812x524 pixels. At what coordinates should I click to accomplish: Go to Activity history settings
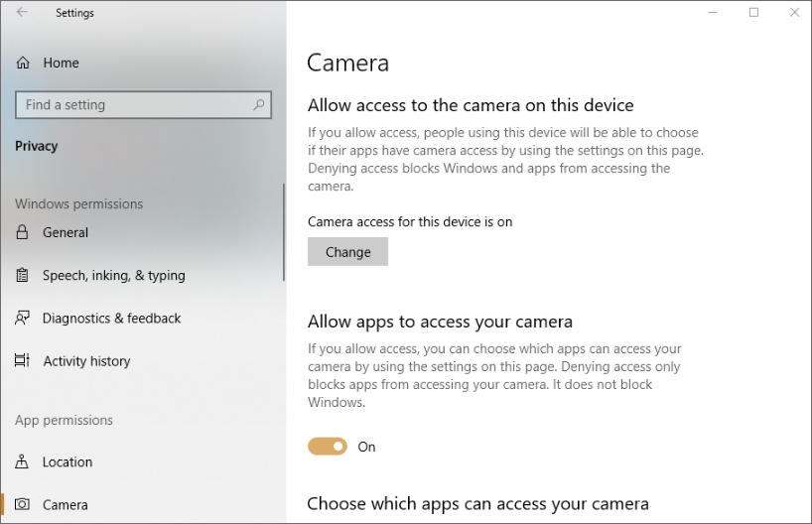(86, 361)
